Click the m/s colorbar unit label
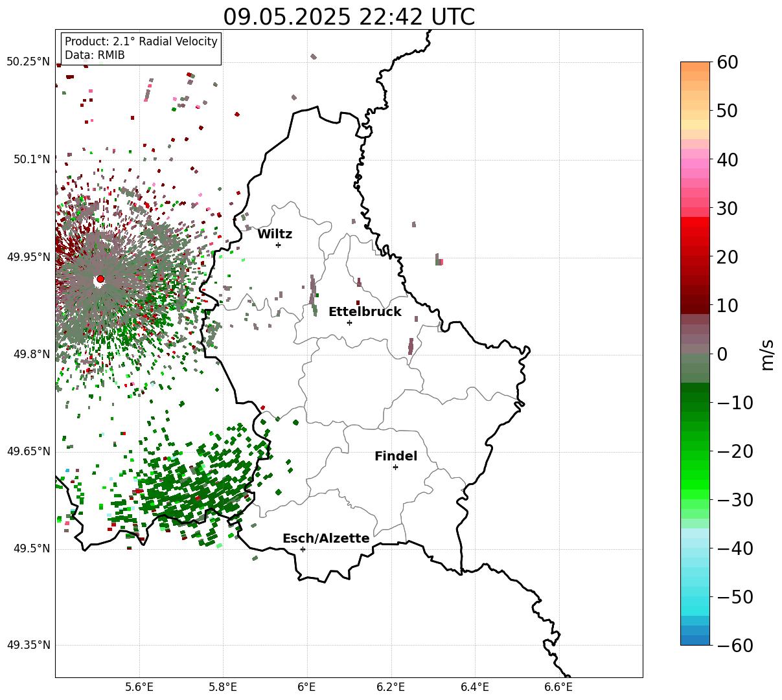 pyautogui.click(x=768, y=354)
